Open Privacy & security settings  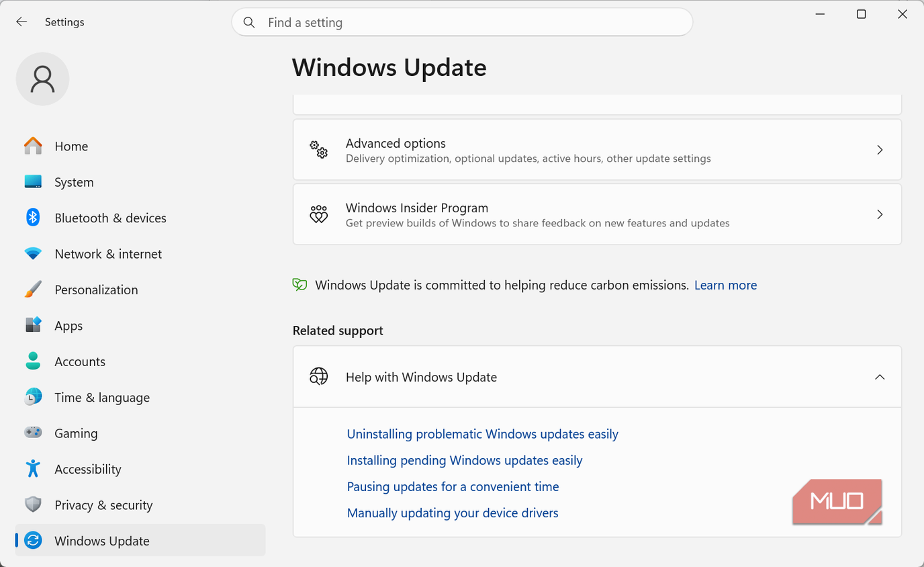pyautogui.click(x=140, y=505)
